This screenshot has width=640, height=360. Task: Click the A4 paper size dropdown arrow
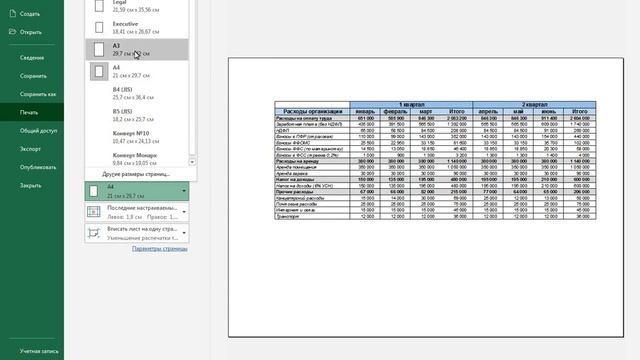pyautogui.click(x=184, y=191)
